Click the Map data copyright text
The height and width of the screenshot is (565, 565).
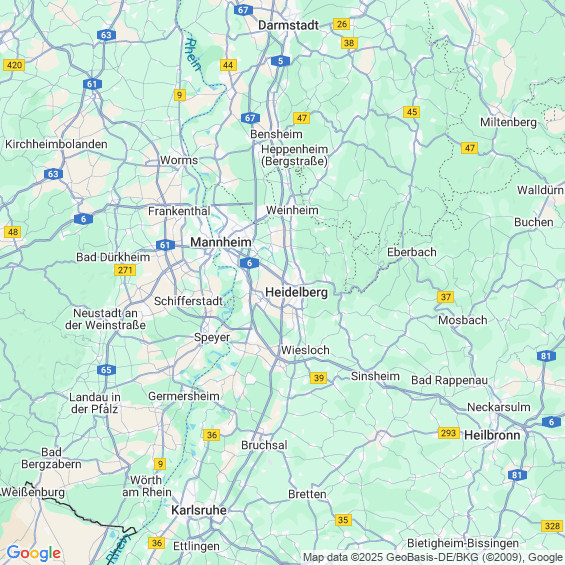(433, 557)
